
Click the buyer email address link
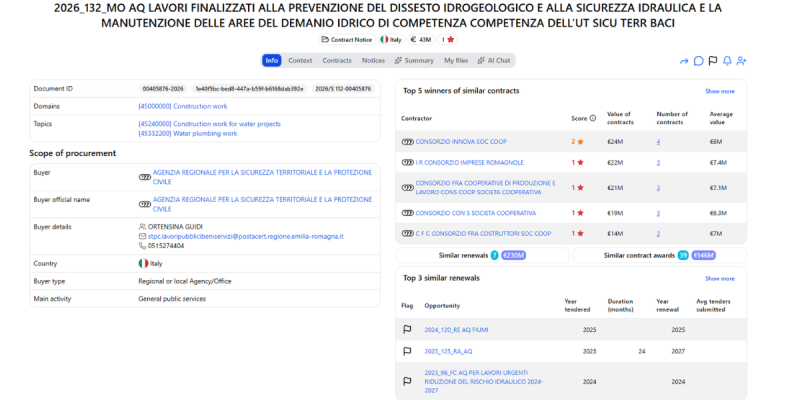tap(246, 236)
